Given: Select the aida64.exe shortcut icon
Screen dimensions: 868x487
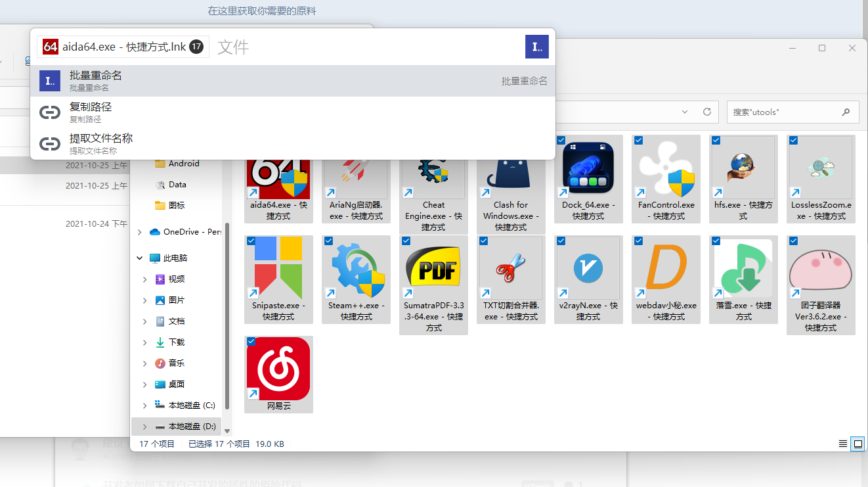Looking at the screenshot, I should pos(278,179).
